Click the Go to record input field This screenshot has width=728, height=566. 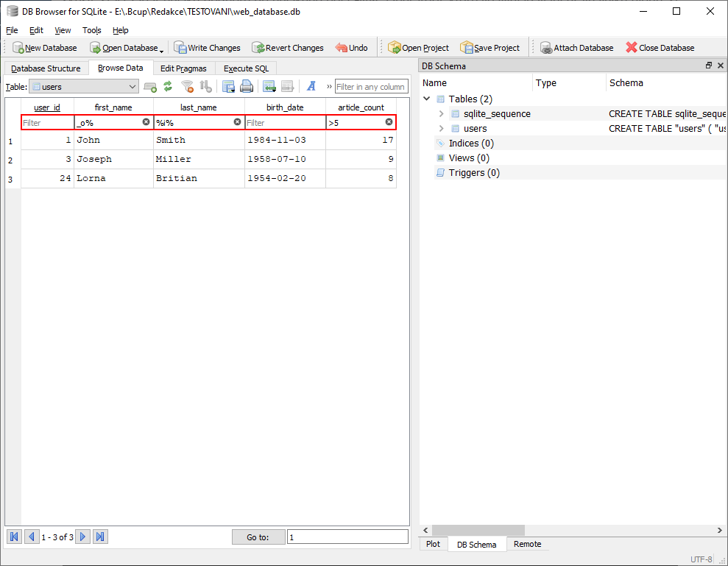click(x=347, y=537)
